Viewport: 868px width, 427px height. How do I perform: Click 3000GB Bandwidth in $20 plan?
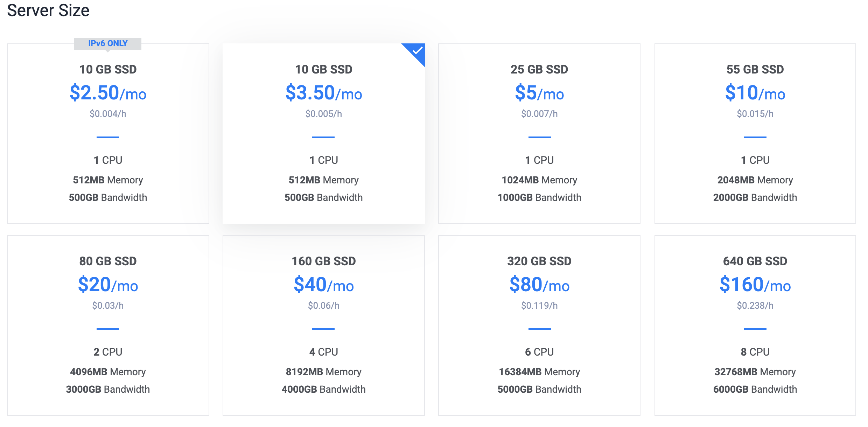108,389
